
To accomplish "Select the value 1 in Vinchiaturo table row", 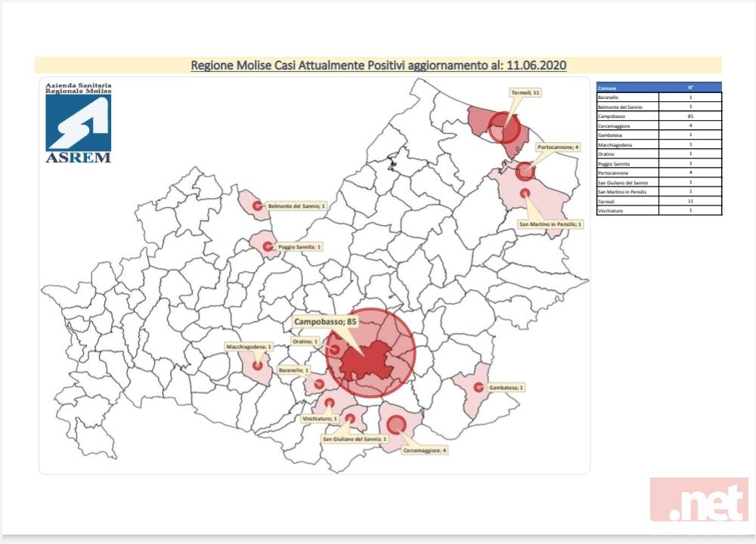I will (x=690, y=211).
